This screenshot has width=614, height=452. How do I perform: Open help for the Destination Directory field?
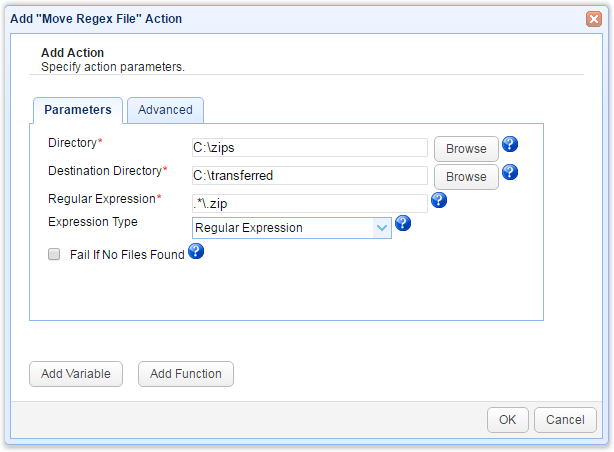[510, 172]
